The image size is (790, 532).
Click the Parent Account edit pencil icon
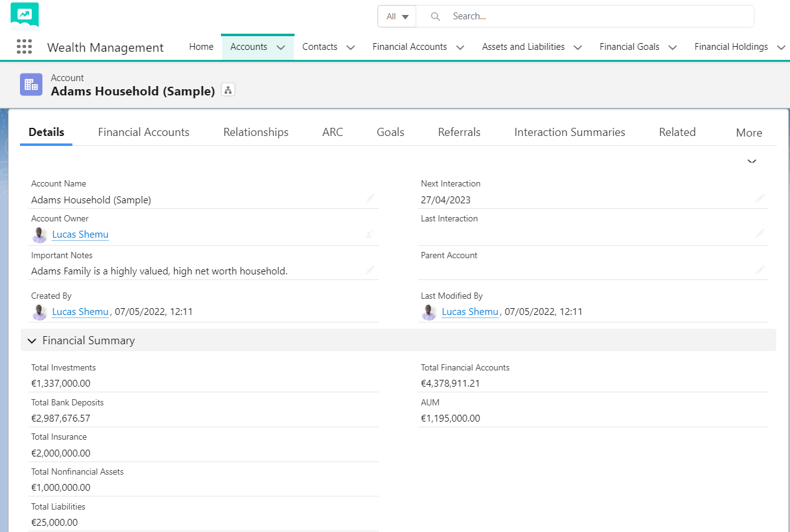coord(759,270)
